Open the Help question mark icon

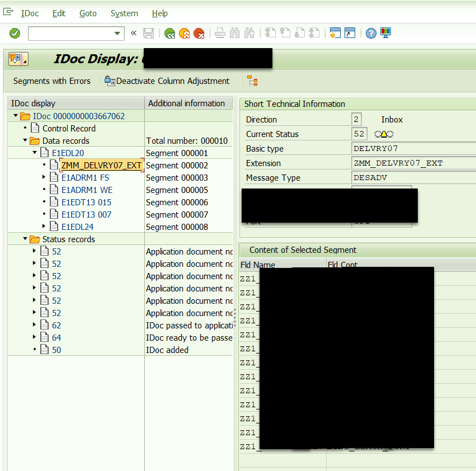(371, 34)
